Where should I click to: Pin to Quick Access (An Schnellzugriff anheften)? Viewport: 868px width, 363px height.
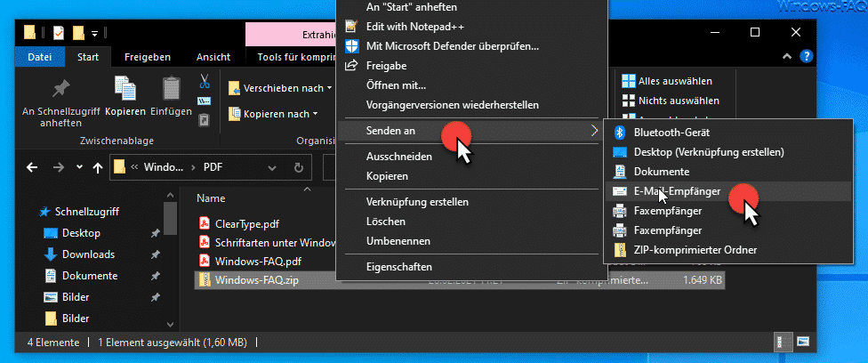[x=60, y=102]
